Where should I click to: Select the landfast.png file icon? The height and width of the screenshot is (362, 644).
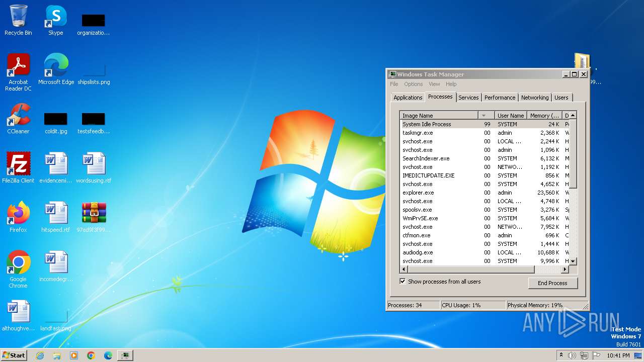pyautogui.click(x=55, y=319)
